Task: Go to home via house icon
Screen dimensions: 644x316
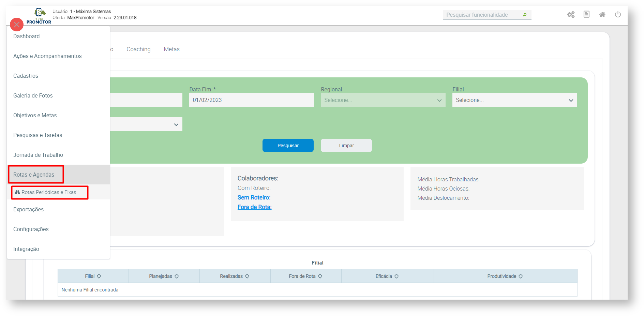Action: click(602, 15)
